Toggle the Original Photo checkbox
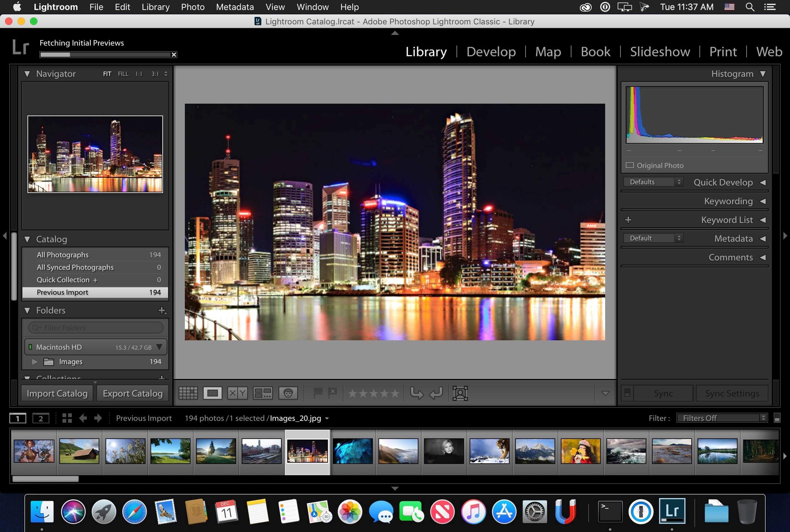The height and width of the screenshot is (532, 790). tap(630, 166)
